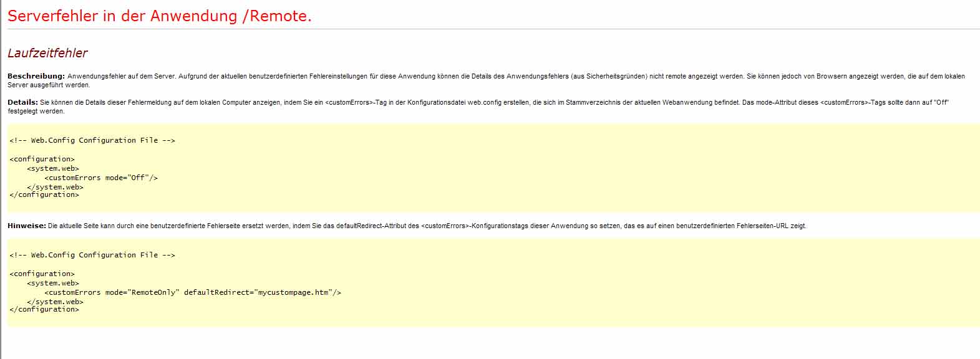The image size is (980, 359).
Task: Click first 'Web.Config Configuration File' comment
Action: click(92, 140)
